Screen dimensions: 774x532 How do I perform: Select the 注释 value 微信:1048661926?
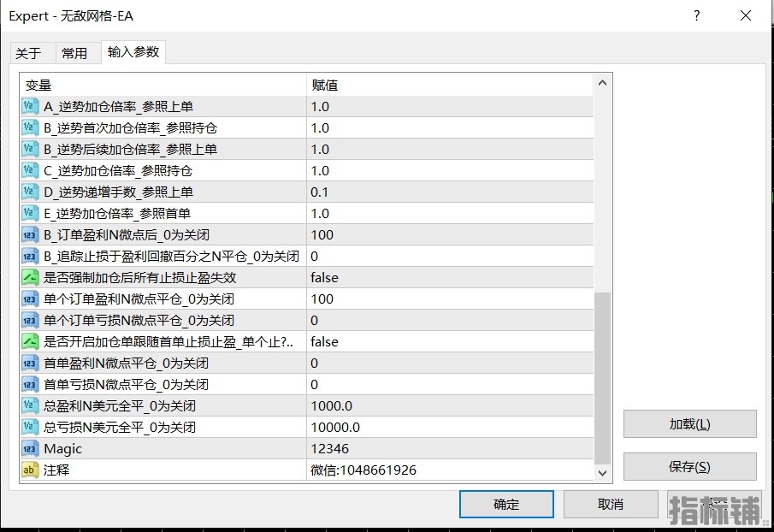click(363, 470)
